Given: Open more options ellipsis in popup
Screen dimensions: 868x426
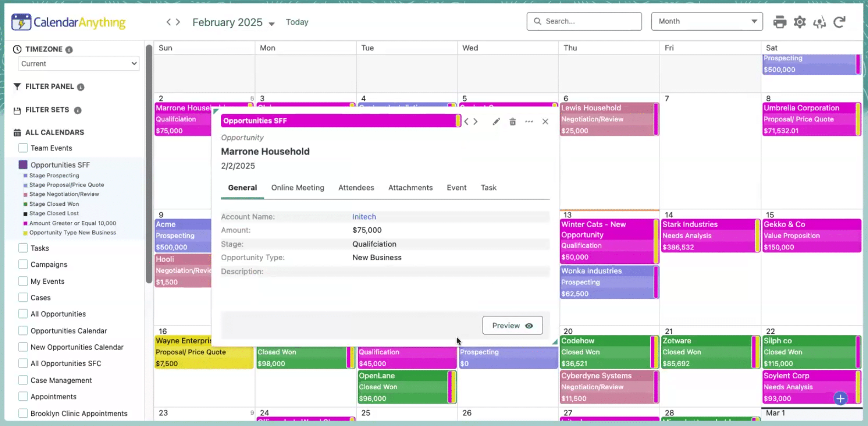Looking at the screenshot, I should pyautogui.click(x=529, y=121).
